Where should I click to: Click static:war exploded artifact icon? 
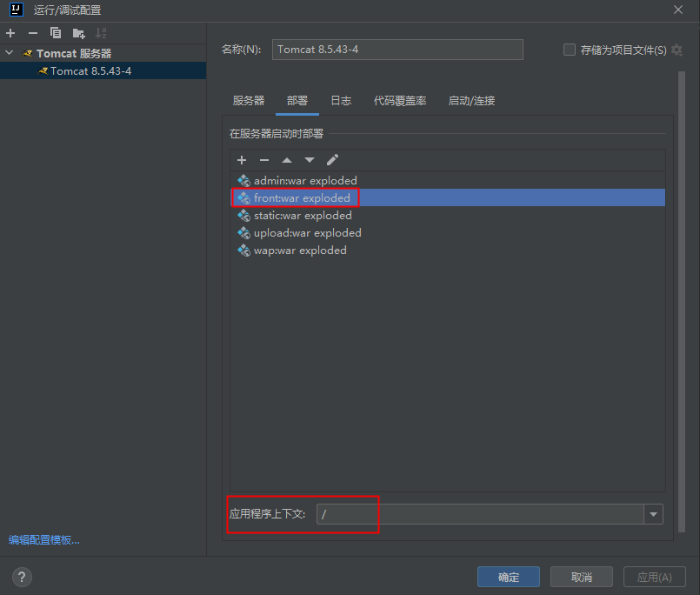[x=243, y=216]
